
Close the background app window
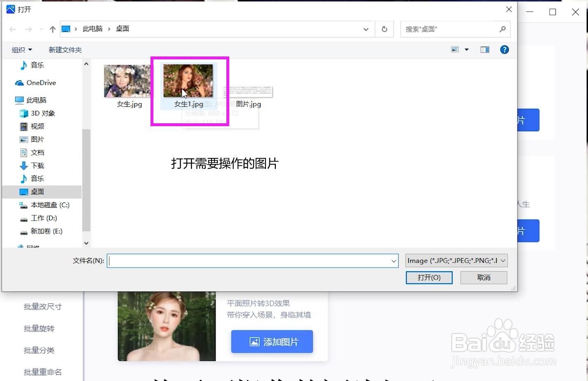(576, 12)
